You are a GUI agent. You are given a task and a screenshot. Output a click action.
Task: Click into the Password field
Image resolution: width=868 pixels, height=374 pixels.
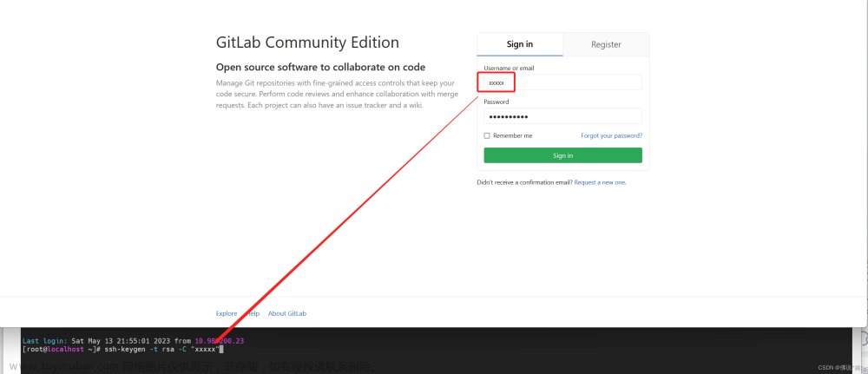coord(562,116)
